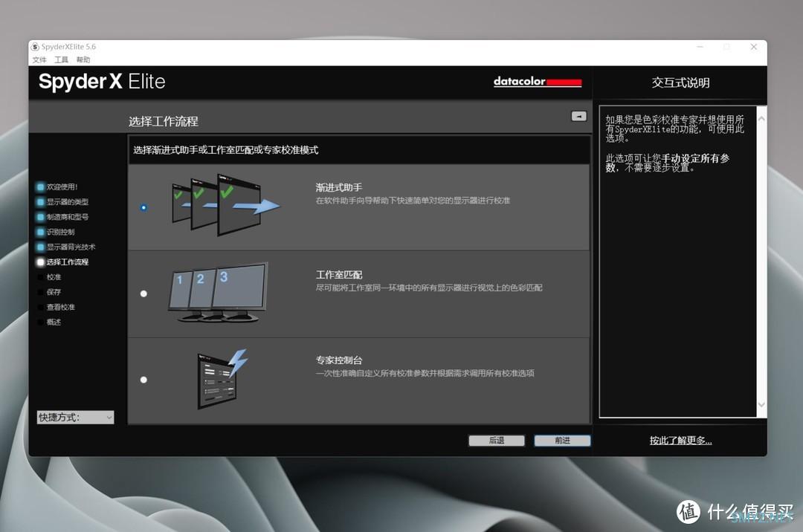The height and width of the screenshot is (532, 803).
Task: Select the 渐进式助手 radio button
Action: (144, 208)
